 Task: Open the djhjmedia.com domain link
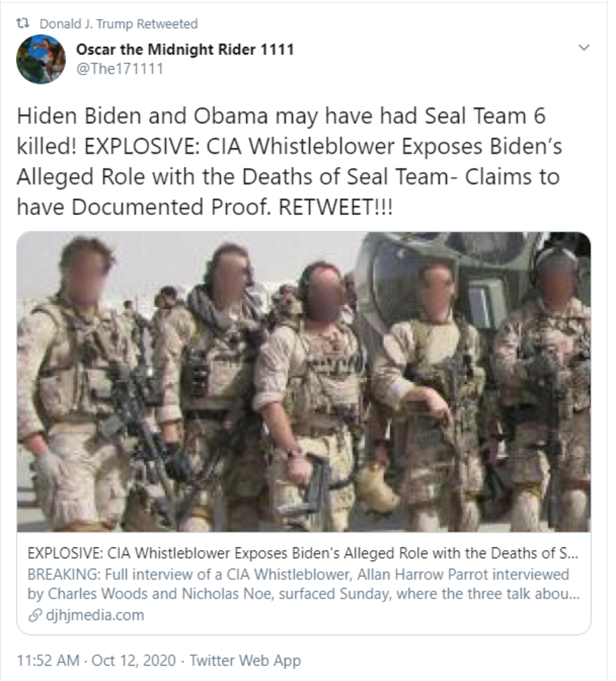click(x=94, y=615)
